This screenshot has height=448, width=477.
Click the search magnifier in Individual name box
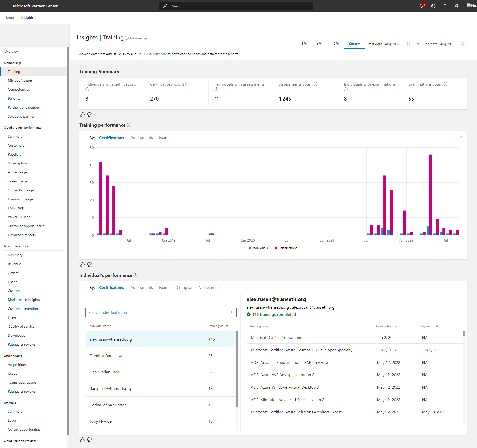click(232, 312)
